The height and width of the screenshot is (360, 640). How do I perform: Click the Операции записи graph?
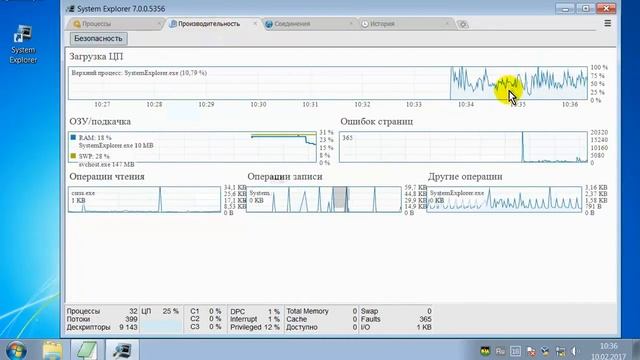pos(324,200)
